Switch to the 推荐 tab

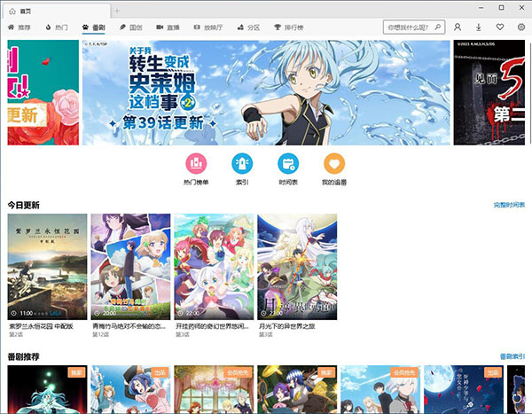20,28
